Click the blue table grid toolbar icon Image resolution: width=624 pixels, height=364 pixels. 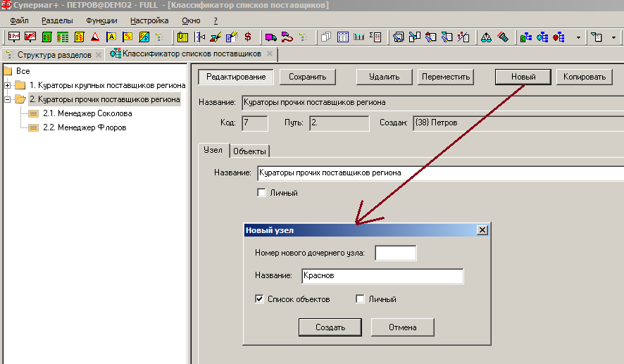point(343,37)
